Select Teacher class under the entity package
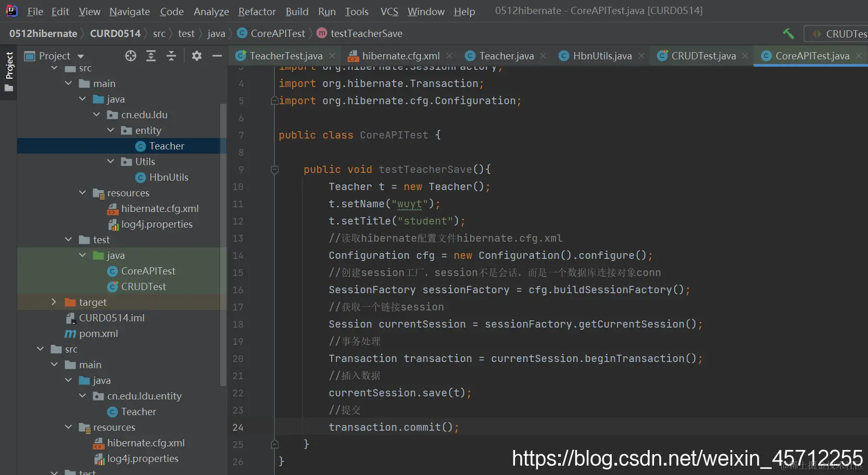The height and width of the screenshot is (475, 868). click(167, 146)
